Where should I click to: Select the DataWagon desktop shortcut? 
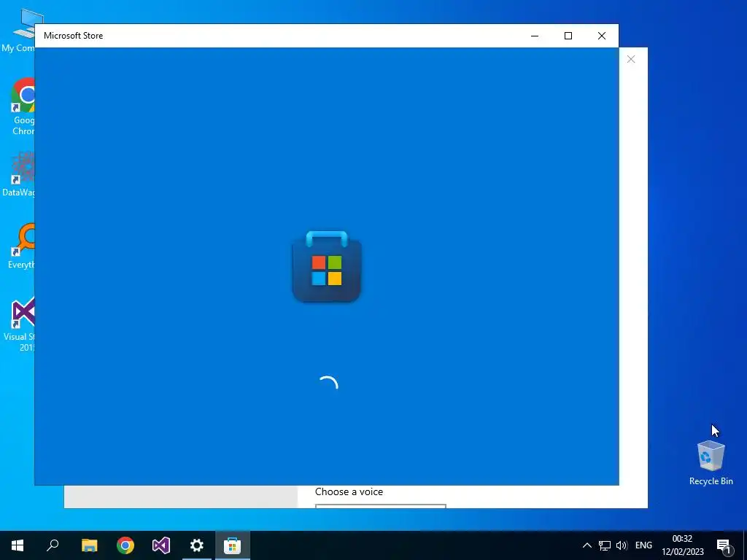click(19, 174)
